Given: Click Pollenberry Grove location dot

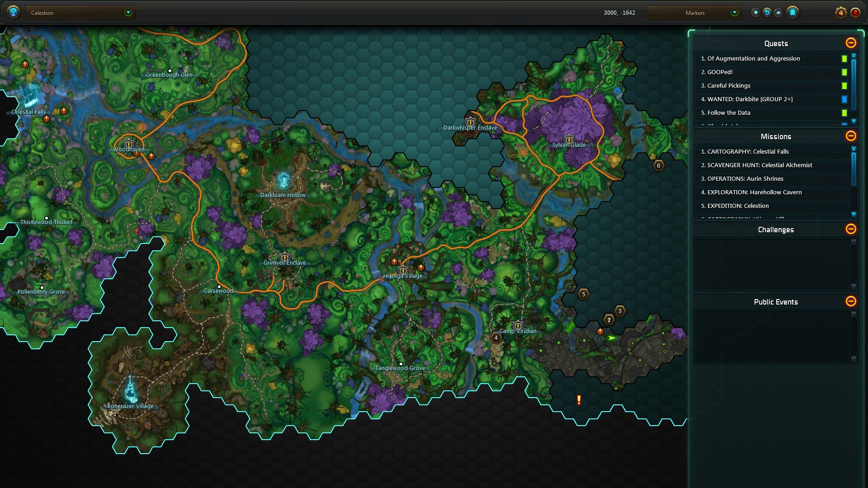Looking at the screenshot, I should 42,288.
